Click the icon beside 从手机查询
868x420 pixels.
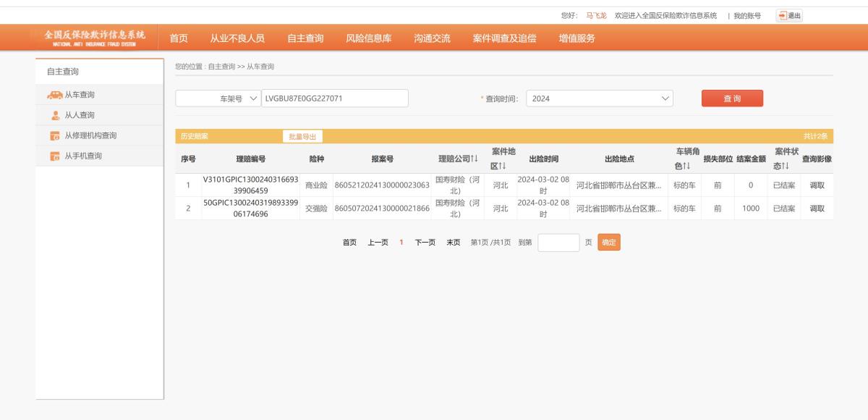[x=54, y=156]
